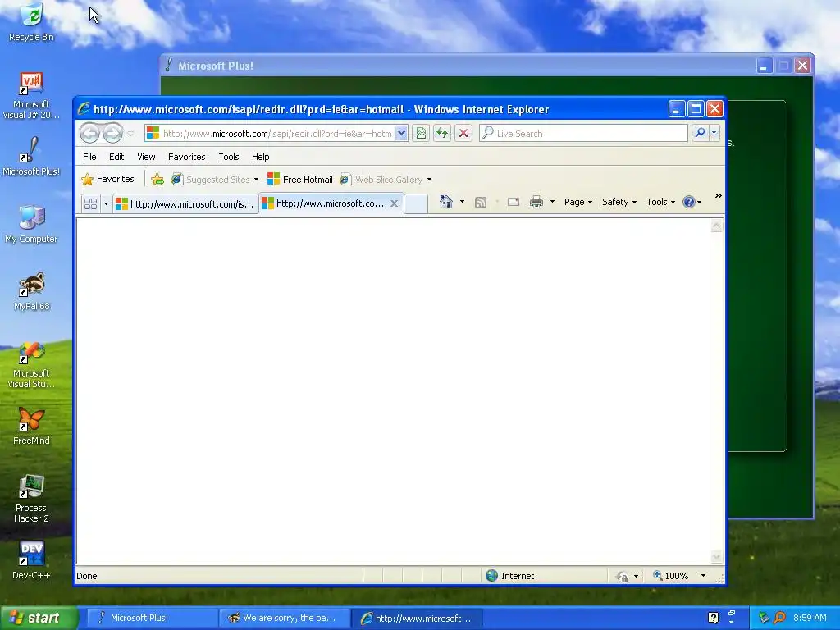840x630 pixels.
Task: Click the RSS Feeds icon
Action: pyautogui.click(x=481, y=202)
